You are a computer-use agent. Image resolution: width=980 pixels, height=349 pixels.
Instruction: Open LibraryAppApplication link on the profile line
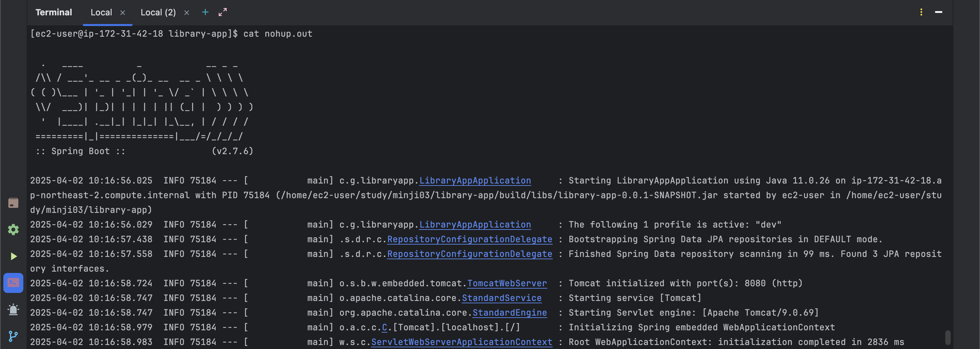(x=475, y=225)
